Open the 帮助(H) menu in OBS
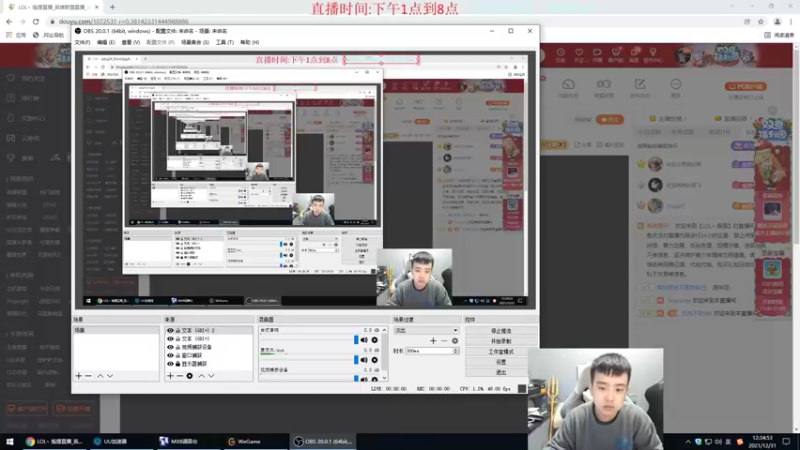The image size is (800, 450). click(x=249, y=42)
